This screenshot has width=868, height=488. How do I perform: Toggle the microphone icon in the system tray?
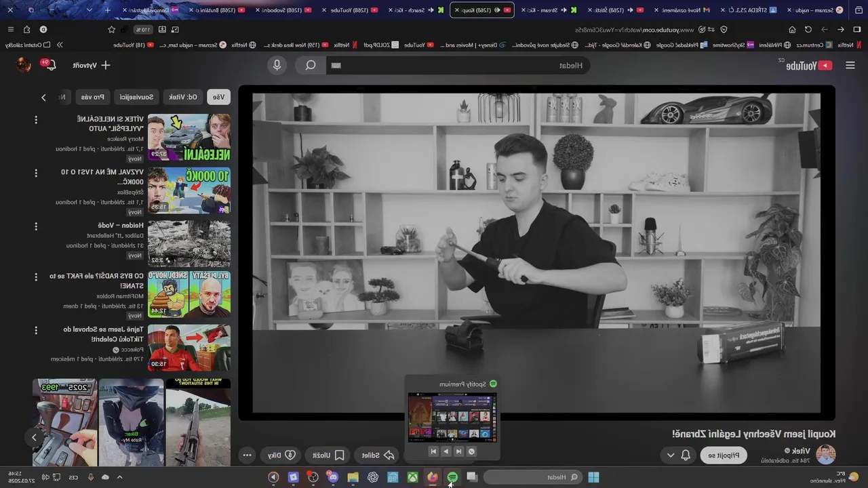pos(90,477)
